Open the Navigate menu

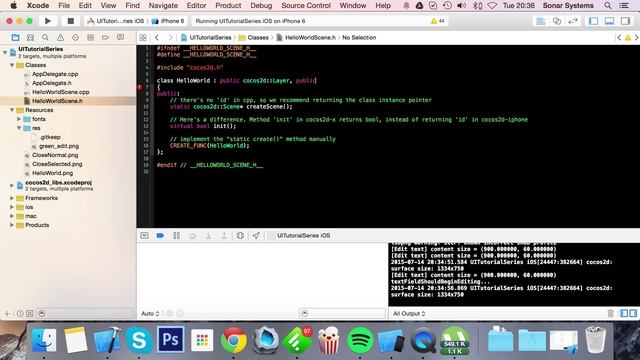163,6
